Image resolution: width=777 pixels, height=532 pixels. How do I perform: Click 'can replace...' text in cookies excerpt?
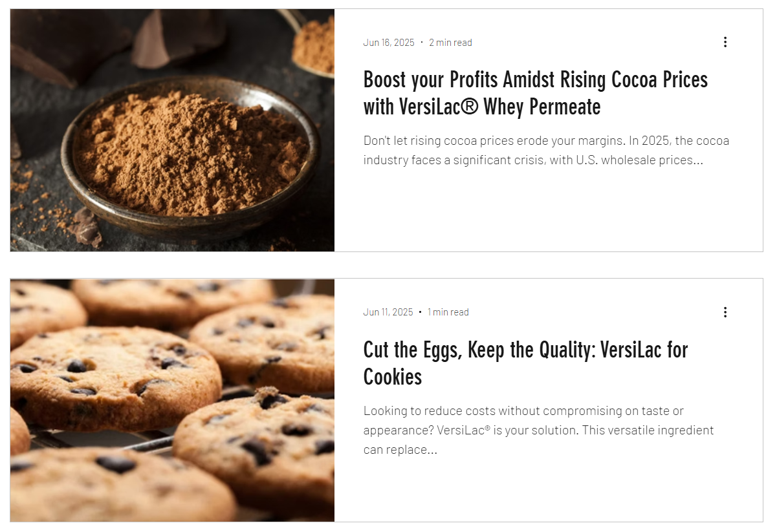[x=400, y=450]
